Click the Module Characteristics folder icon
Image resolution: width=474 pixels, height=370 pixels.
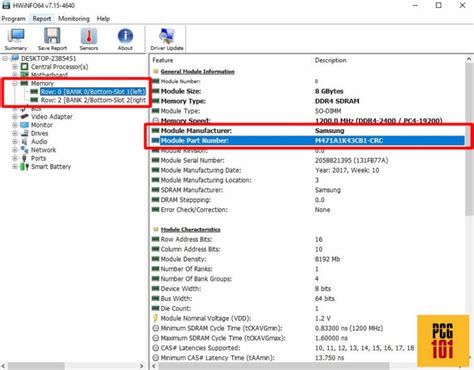[155, 229]
